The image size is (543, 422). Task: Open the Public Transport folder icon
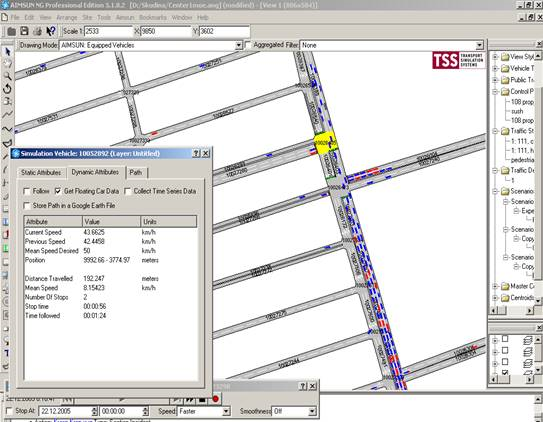point(505,80)
